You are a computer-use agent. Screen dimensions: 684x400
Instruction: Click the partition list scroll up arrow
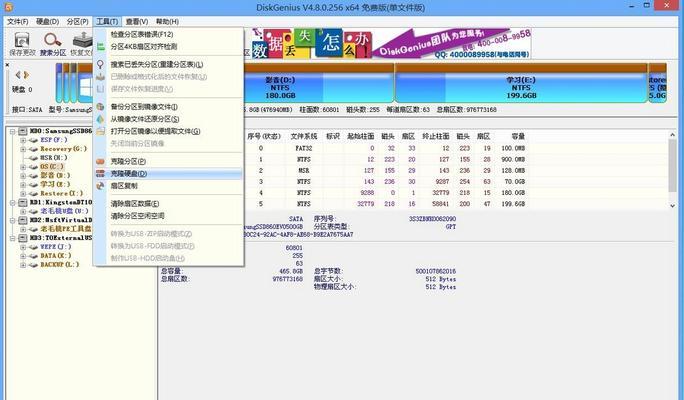click(672, 136)
